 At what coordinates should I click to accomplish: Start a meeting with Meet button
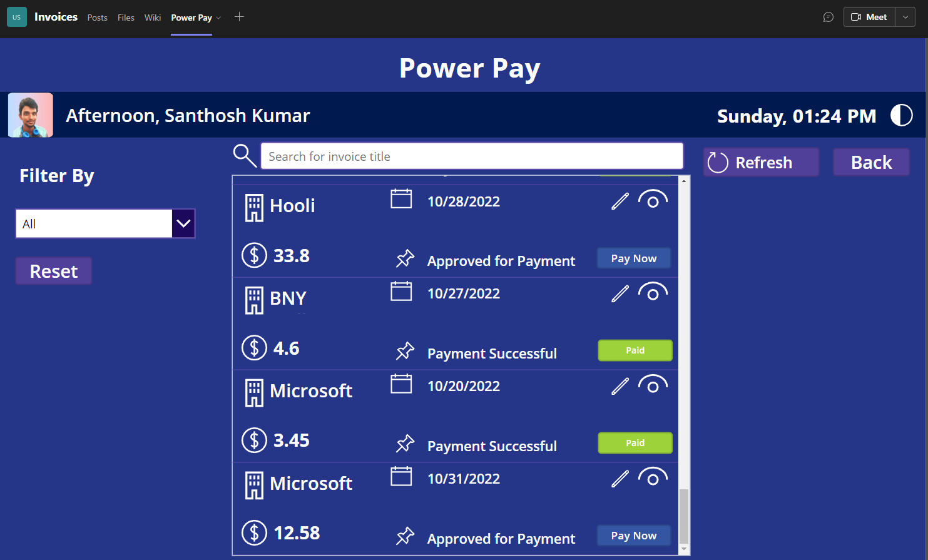pos(870,17)
